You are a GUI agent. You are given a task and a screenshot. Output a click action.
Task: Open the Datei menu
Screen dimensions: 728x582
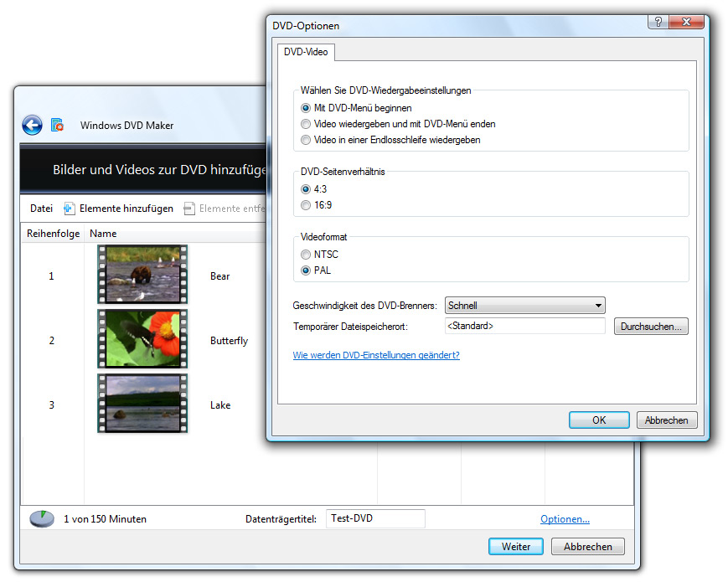[41, 209]
